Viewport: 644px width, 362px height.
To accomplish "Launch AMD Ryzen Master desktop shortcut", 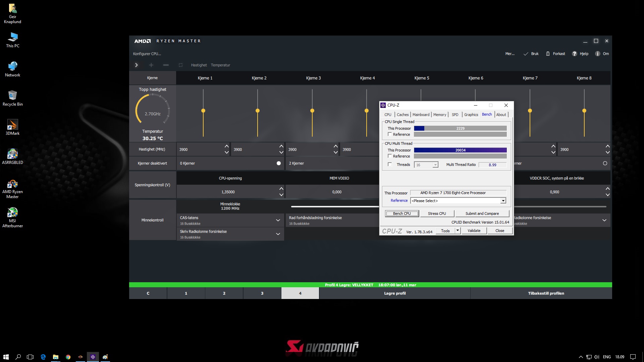I will [12, 189].
